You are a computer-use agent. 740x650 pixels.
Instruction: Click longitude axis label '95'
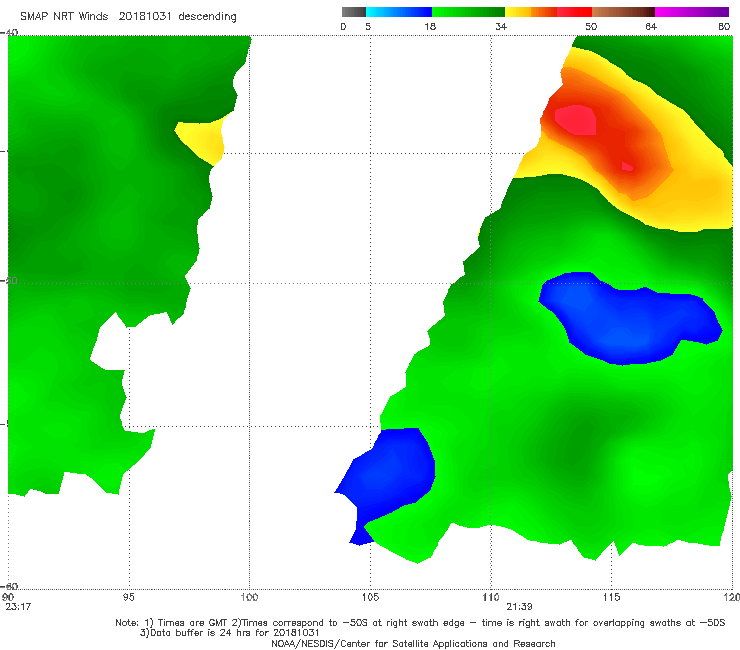(128, 597)
